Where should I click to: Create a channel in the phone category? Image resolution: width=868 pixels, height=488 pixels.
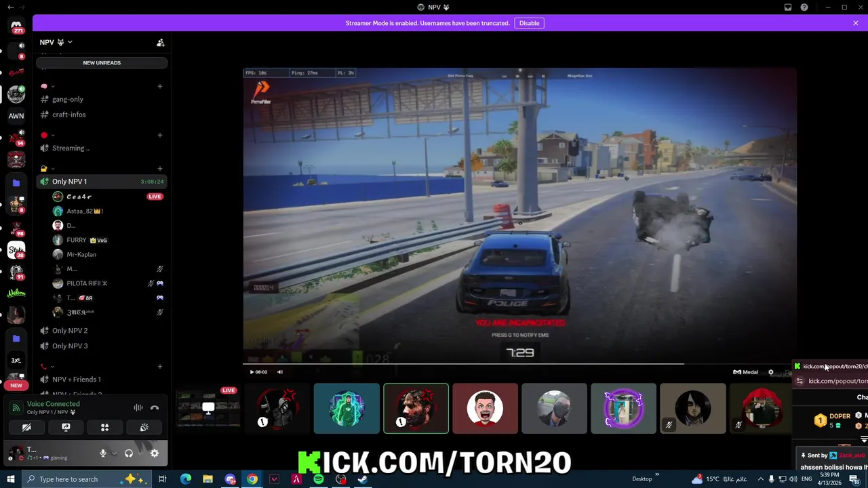tap(160, 367)
